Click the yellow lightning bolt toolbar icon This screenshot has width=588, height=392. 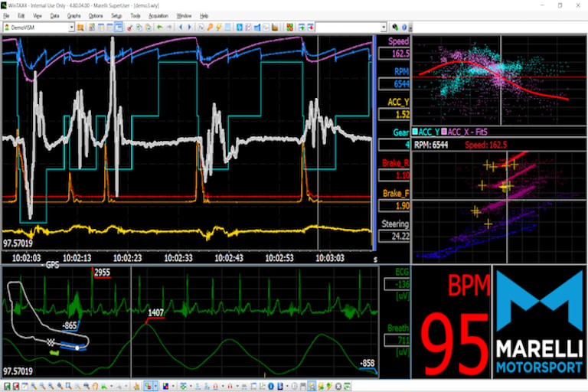[x=220, y=28]
